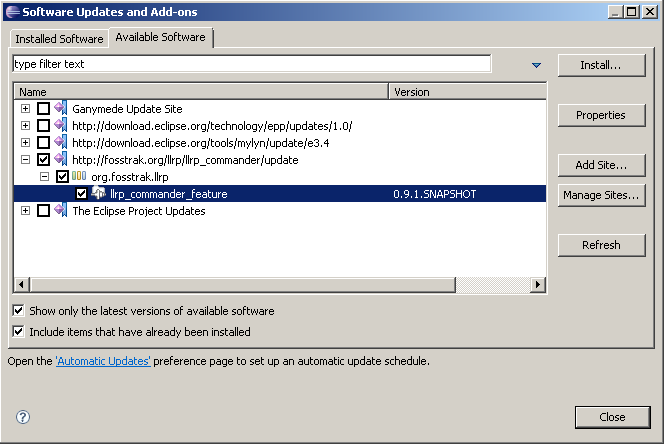Select the Available Software tab
This screenshot has width=664, height=444.
(160, 37)
